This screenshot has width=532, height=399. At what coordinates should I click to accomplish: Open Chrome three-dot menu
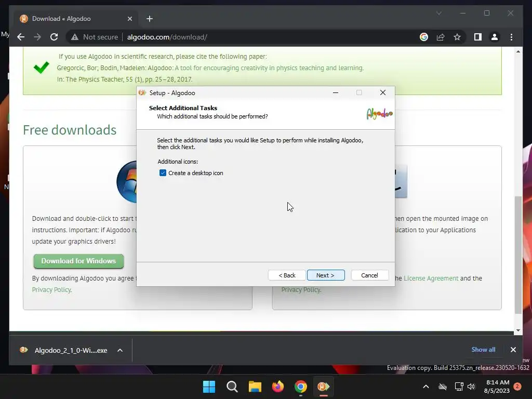(x=511, y=37)
